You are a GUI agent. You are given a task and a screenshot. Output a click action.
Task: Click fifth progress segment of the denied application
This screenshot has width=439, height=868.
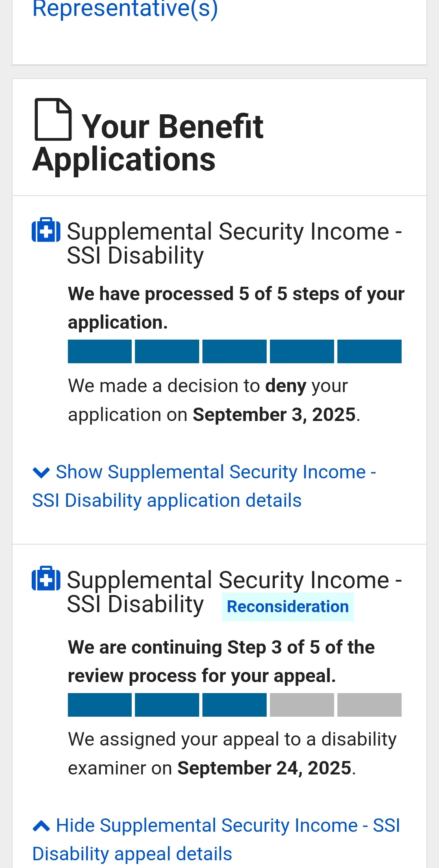(x=369, y=351)
